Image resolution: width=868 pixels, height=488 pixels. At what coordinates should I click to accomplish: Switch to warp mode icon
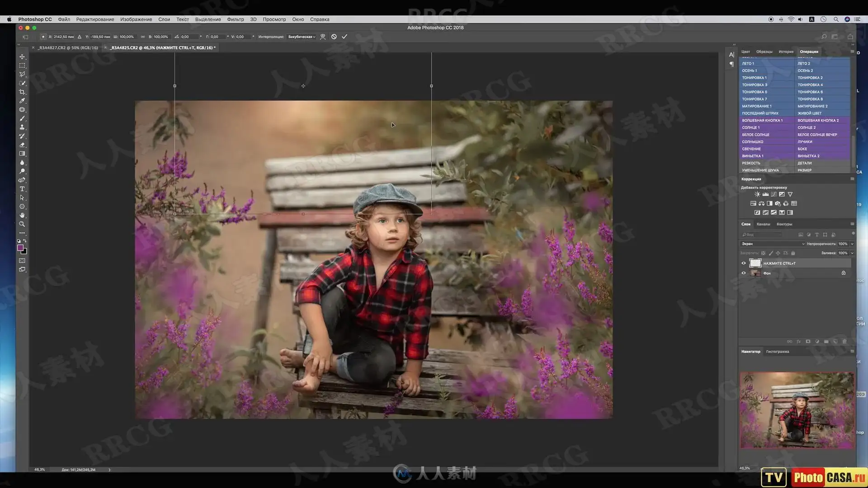tap(323, 37)
